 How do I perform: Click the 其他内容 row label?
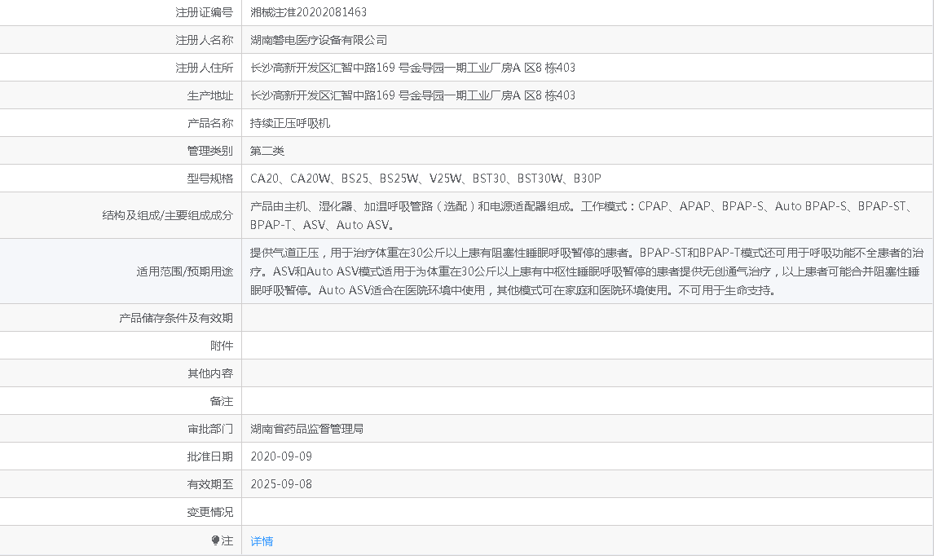[210, 373]
